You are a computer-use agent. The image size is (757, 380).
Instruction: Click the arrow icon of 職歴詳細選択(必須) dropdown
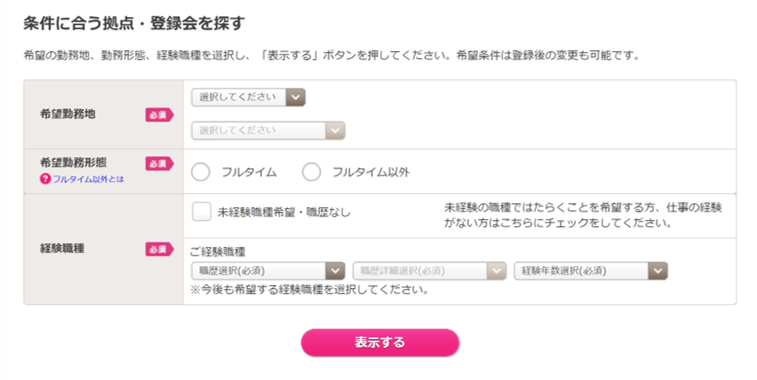(x=496, y=271)
